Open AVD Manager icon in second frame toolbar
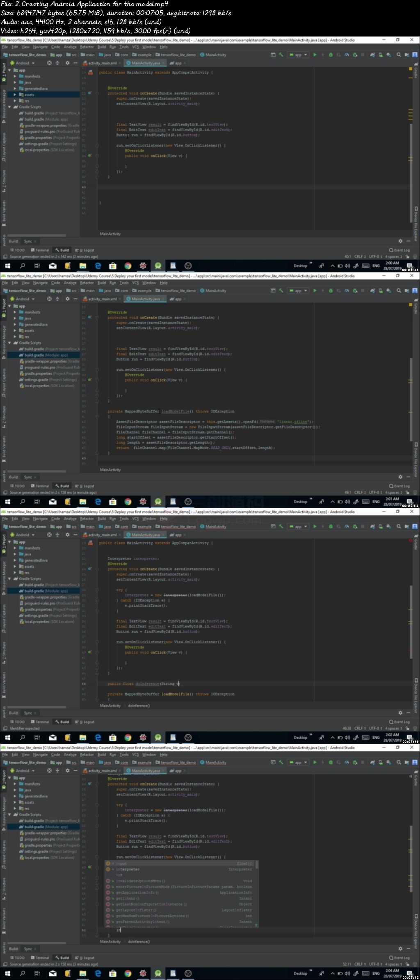The height and width of the screenshot is (980, 420). point(381,290)
